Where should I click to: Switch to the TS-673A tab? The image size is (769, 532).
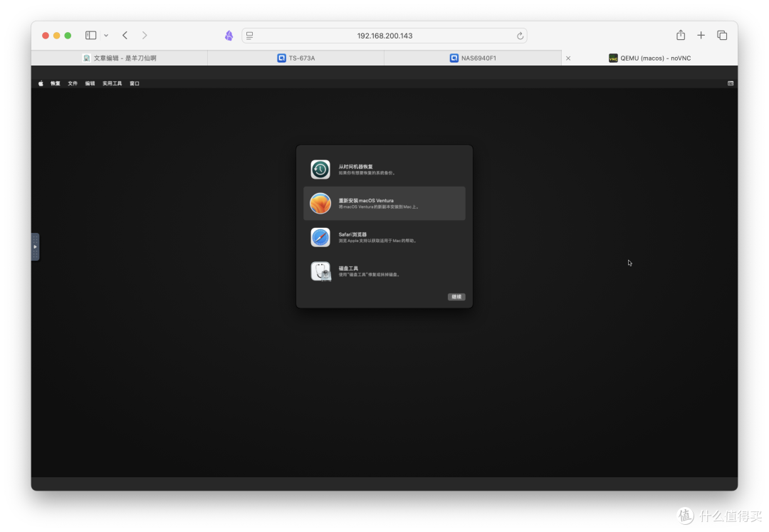point(295,58)
